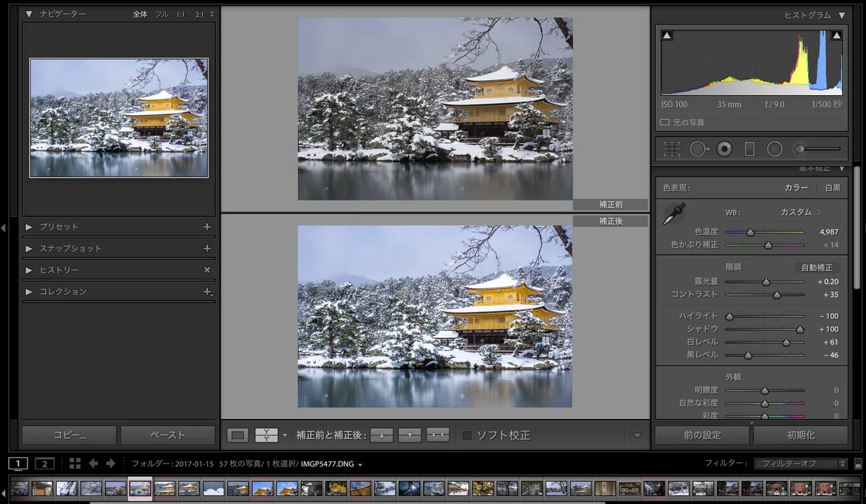The height and width of the screenshot is (504, 866).
Task: Click the 露光量 exposure slider handle
Action: click(766, 282)
